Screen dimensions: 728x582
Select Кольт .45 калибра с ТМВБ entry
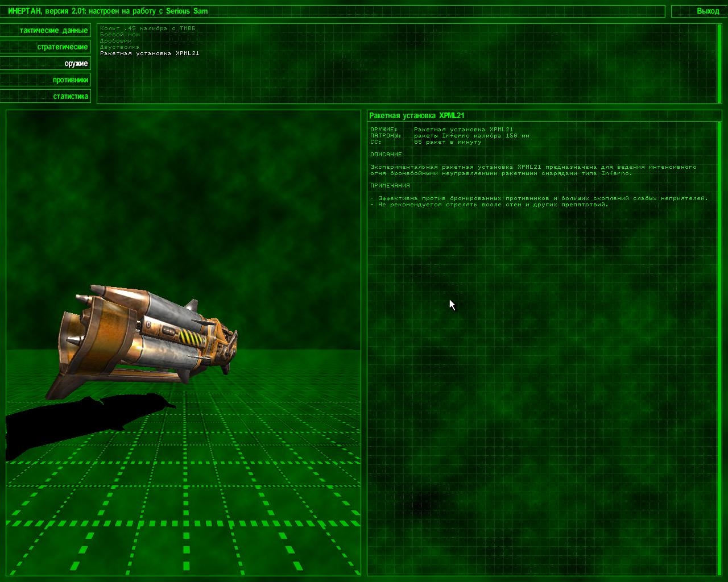[x=148, y=28]
